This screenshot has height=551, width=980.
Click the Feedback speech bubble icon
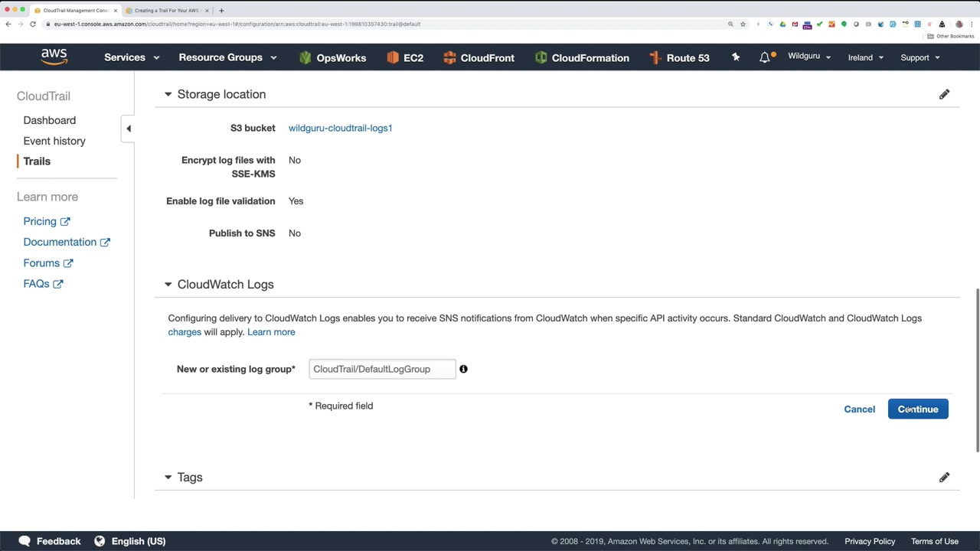tap(24, 541)
